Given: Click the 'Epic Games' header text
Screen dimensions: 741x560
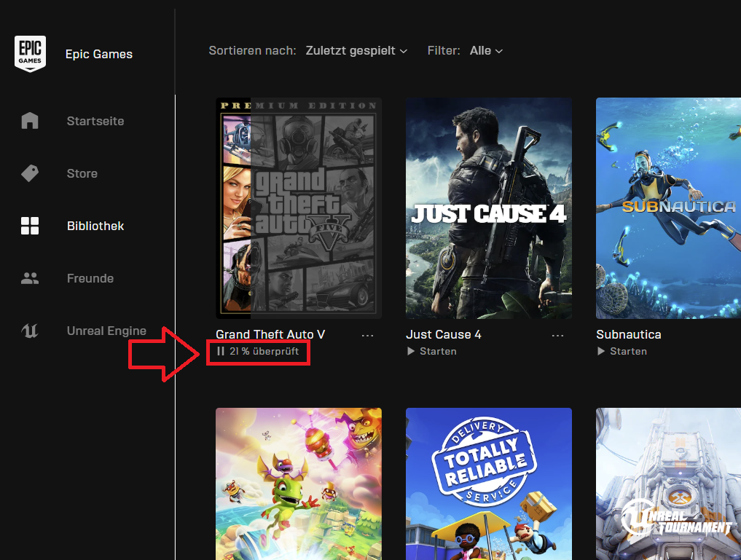Looking at the screenshot, I should tap(99, 54).
